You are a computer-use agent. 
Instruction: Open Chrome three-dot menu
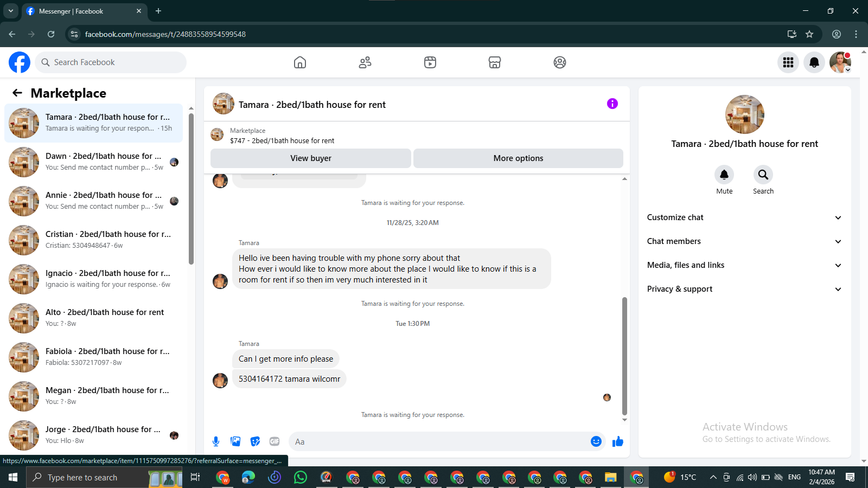tap(856, 34)
